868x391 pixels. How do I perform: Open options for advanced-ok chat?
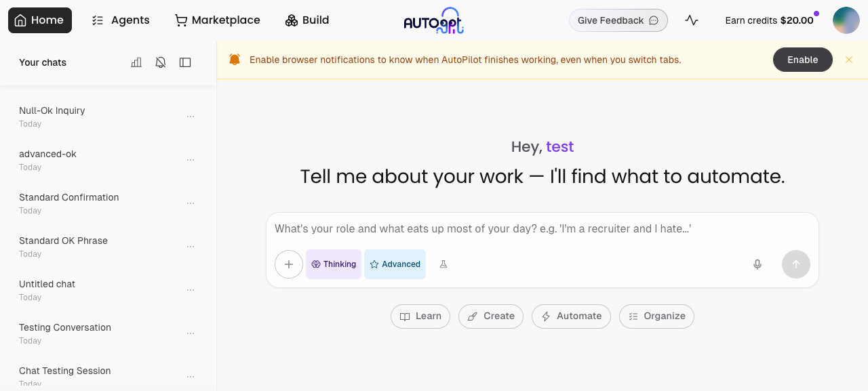coord(191,160)
